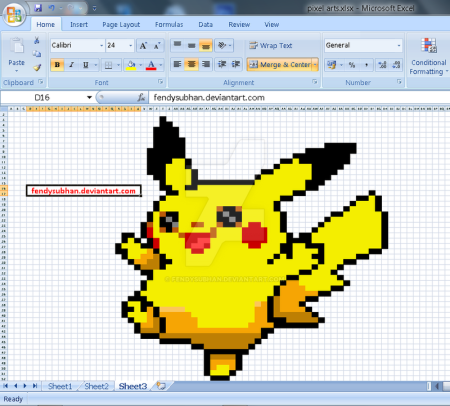Expand the font size 24 dropdown
450x406 pixels.
pyautogui.click(x=130, y=45)
